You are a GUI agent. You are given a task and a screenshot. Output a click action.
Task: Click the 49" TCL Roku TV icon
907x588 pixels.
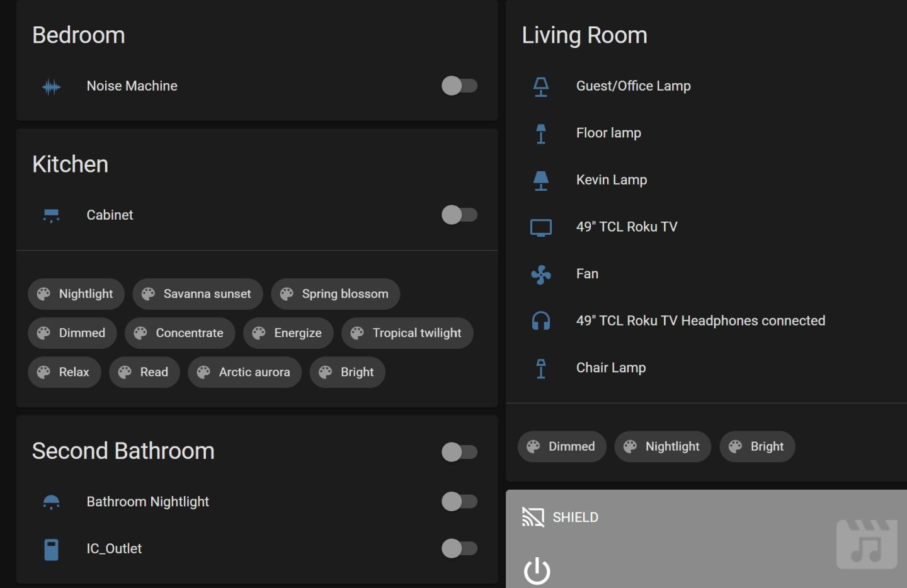(541, 227)
